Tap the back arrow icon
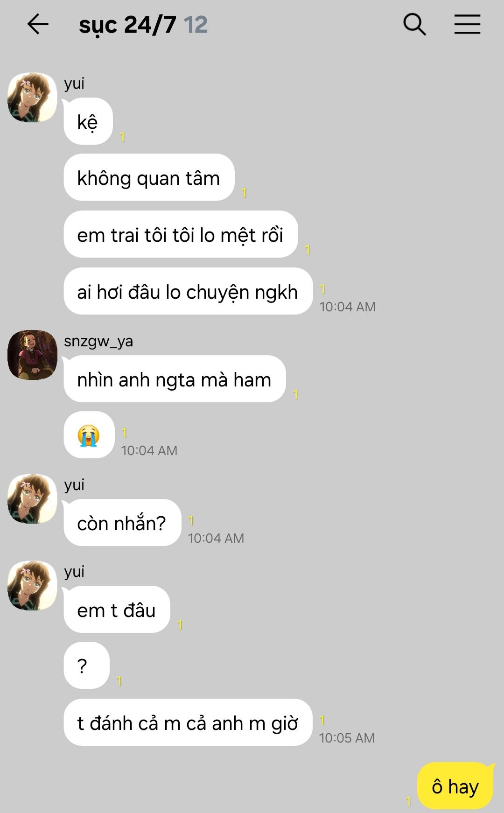 (38, 24)
